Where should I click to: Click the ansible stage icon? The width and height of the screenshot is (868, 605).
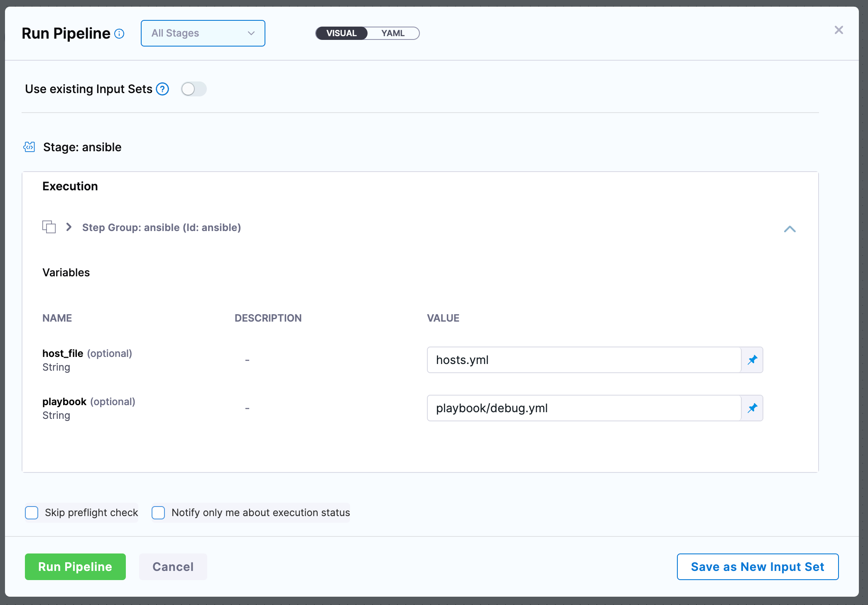[29, 147]
